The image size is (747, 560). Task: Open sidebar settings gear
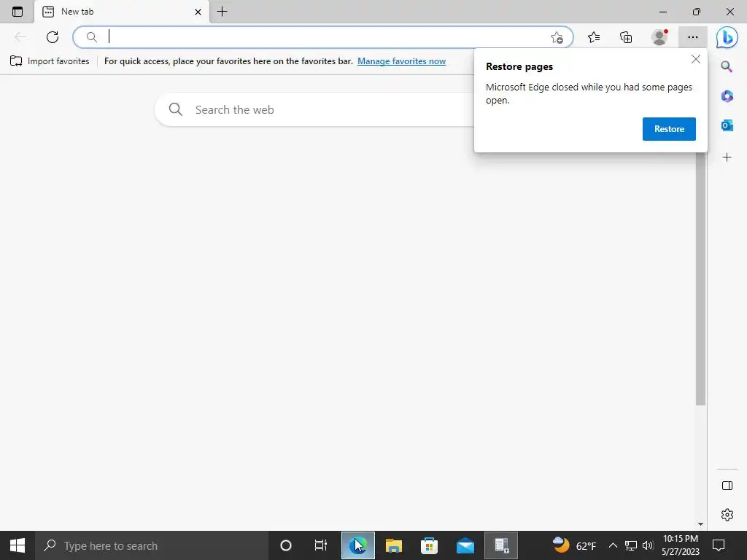727,515
